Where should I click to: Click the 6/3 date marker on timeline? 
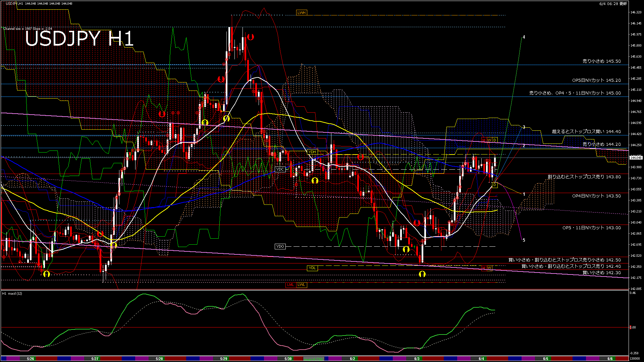[x=417, y=359]
